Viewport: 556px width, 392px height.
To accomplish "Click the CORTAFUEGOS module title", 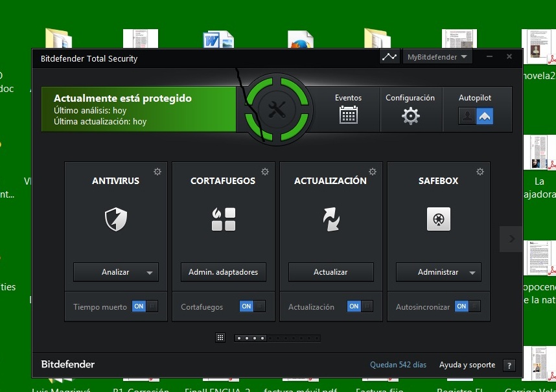I will [x=223, y=181].
